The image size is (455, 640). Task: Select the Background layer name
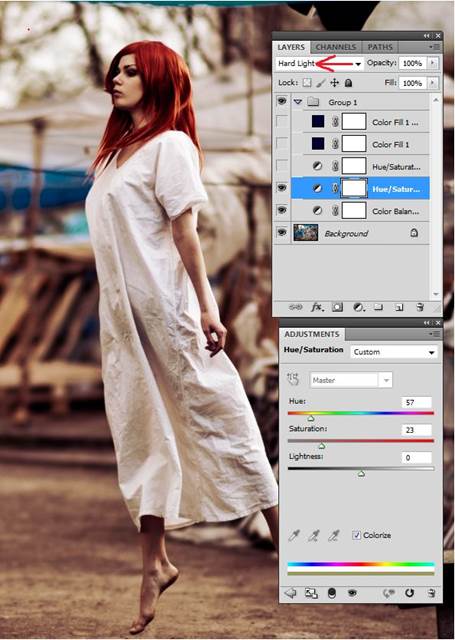click(346, 233)
